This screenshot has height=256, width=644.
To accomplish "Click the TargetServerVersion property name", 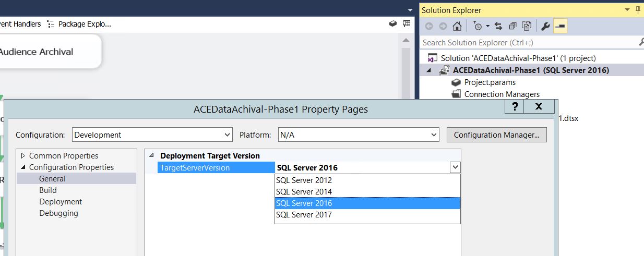I will [x=216, y=167].
